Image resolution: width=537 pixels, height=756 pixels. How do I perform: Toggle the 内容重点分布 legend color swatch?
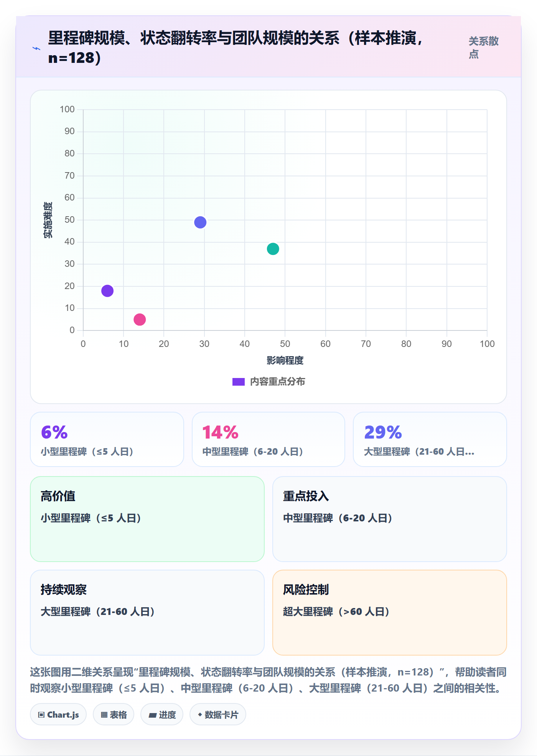238,382
